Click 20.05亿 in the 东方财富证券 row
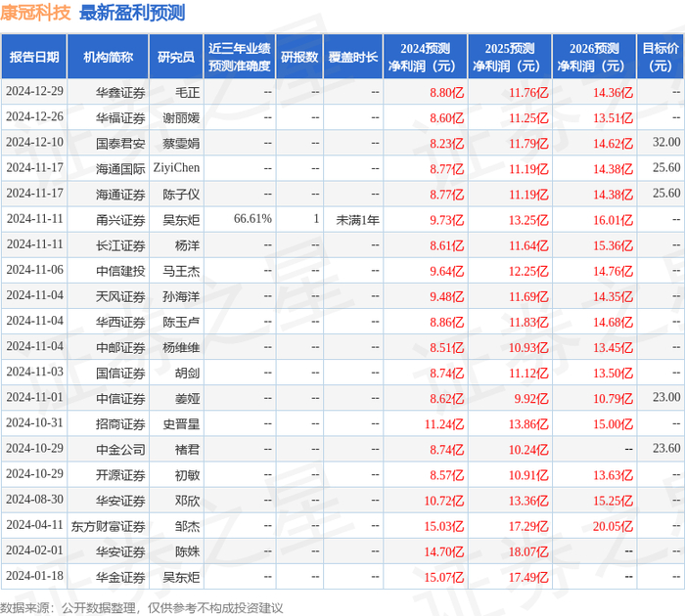The image size is (685, 616). [x=613, y=526]
